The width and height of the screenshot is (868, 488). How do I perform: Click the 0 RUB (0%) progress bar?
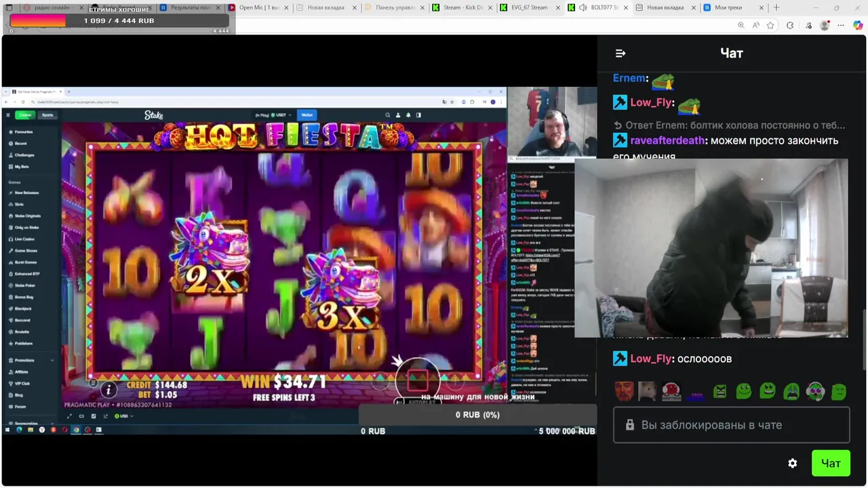(477, 415)
